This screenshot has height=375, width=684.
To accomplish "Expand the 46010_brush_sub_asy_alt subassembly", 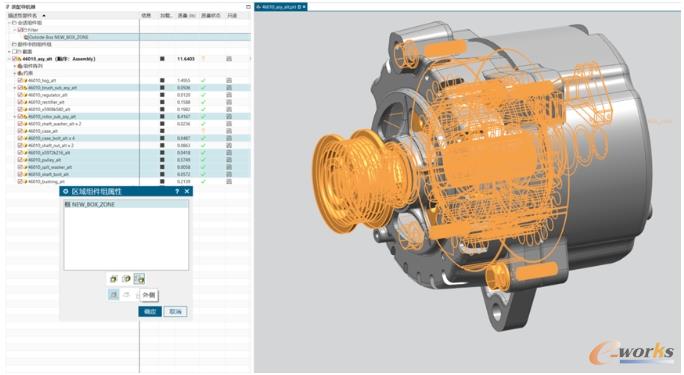I will [15, 88].
